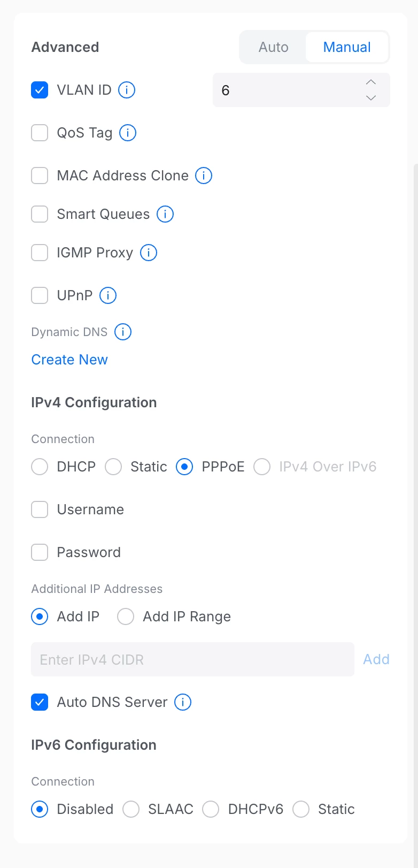
Task: Click the VLAN ID info icon
Action: coord(127,90)
